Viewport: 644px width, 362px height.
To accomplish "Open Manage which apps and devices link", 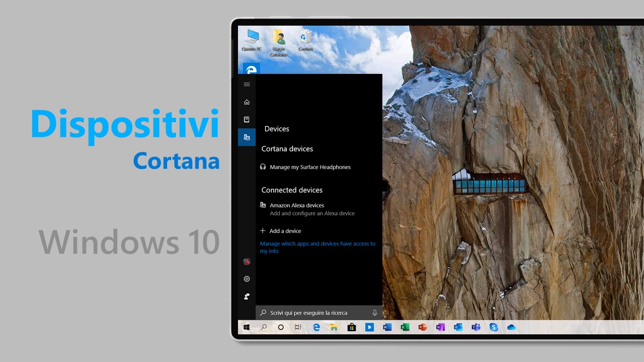I will tap(318, 247).
